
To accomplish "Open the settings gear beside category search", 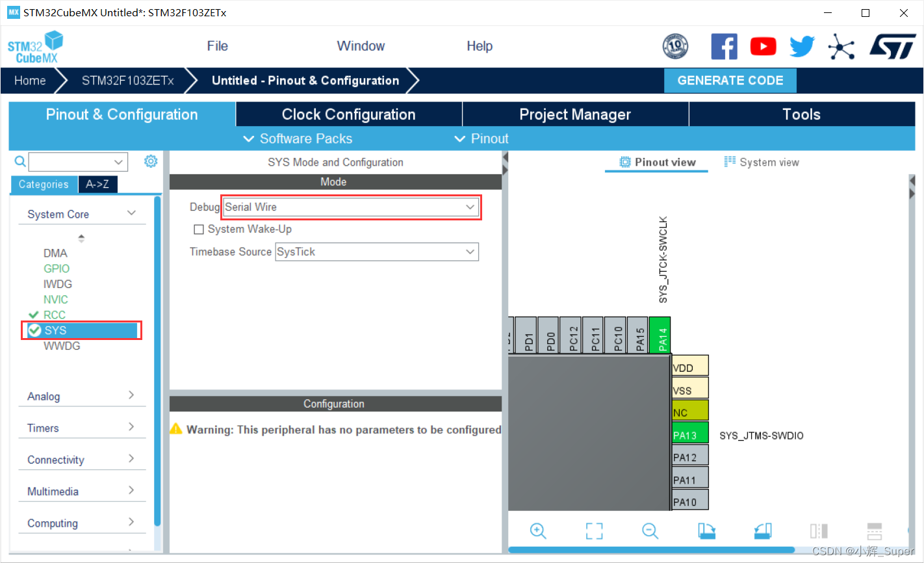I will click(151, 161).
